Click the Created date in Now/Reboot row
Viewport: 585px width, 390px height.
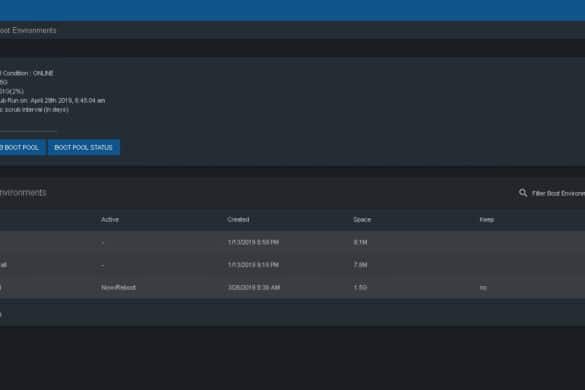[x=254, y=287]
